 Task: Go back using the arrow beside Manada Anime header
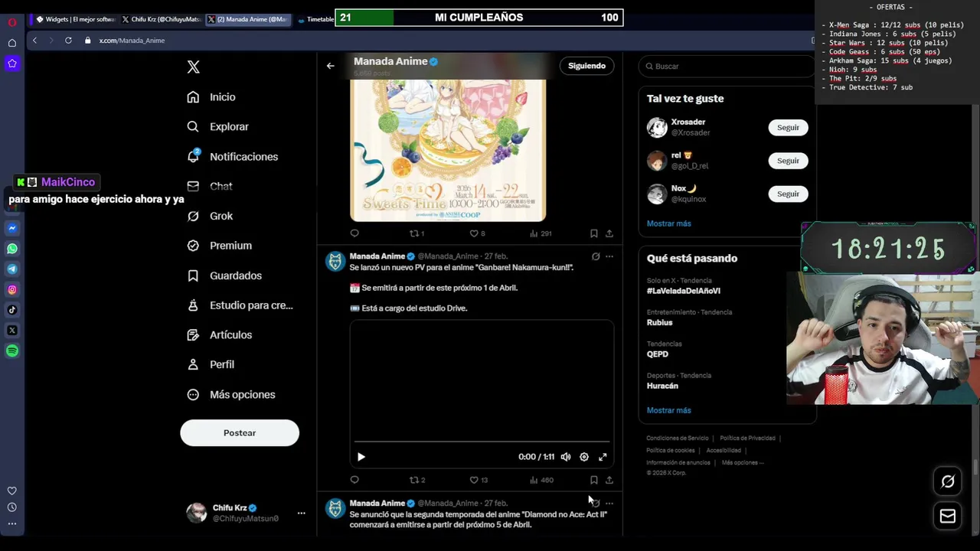pyautogui.click(x=330, y=66)
